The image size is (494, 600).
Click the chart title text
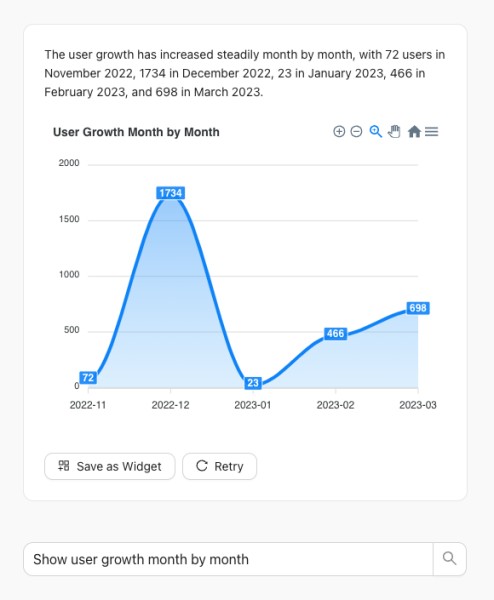pos(136,132)
